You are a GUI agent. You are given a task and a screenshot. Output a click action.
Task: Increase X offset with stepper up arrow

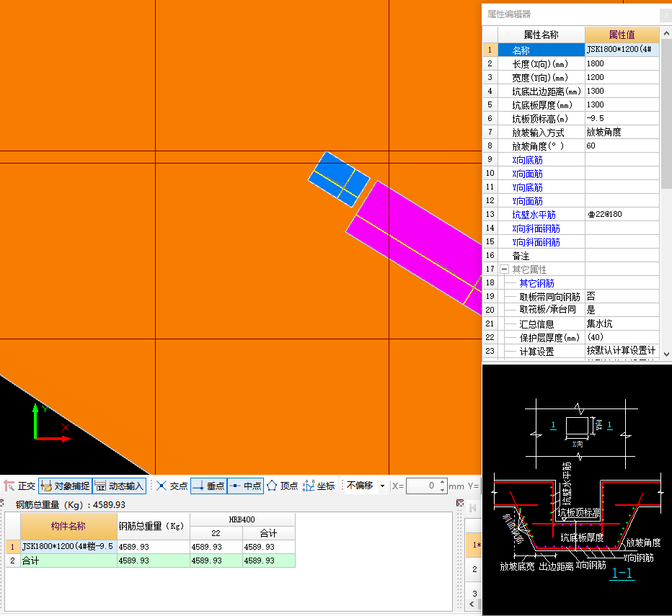tap(443, 482)
